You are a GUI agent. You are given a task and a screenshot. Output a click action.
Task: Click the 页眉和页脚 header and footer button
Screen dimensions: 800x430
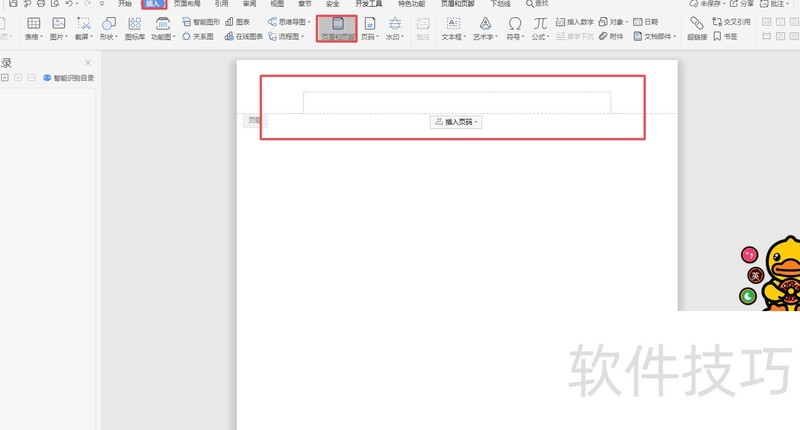337,29
